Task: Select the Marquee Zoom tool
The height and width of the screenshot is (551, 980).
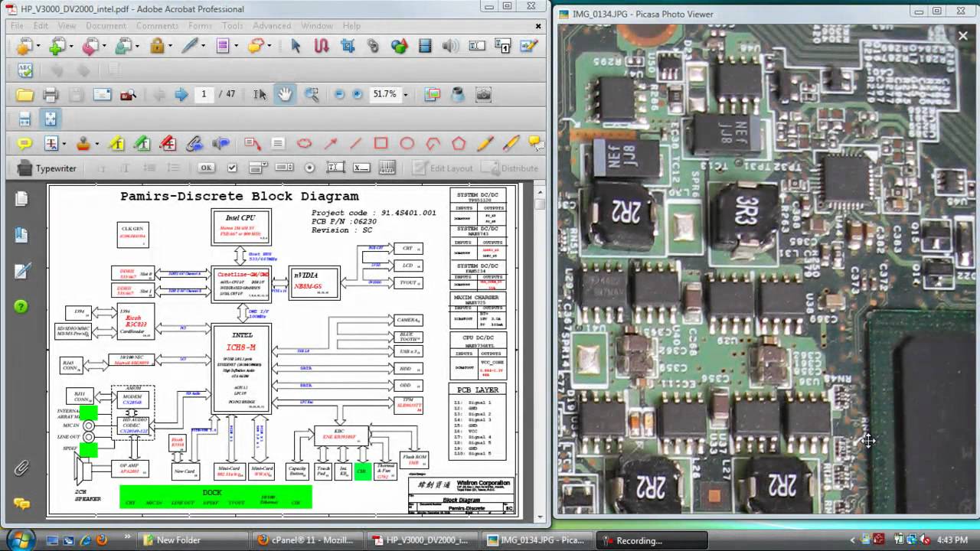Action: [312, 95]
